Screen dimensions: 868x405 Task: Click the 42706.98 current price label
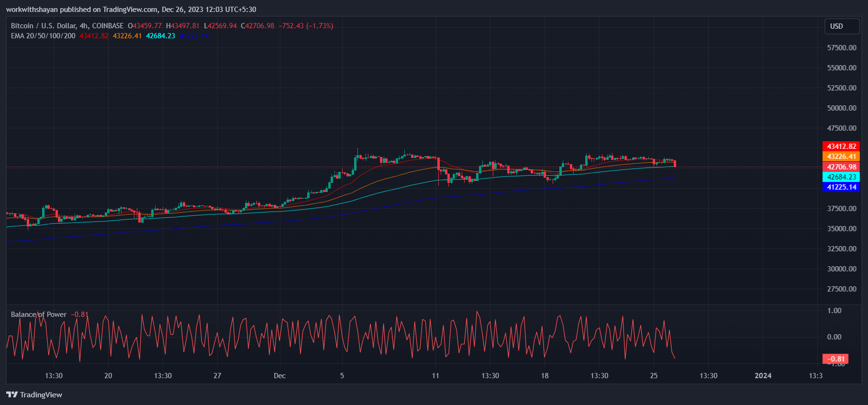point(841,167)
